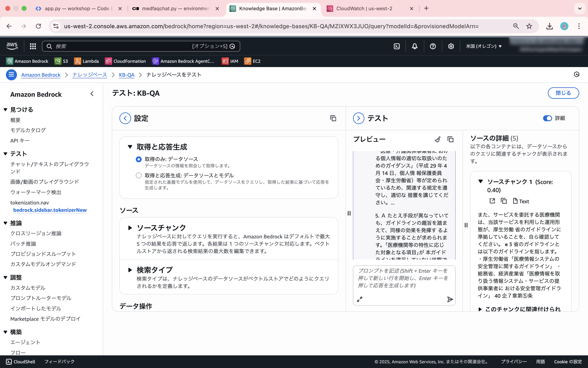Follow the KB-QA breadcrumb link
The image size is (588, 368).
point(127,75)
